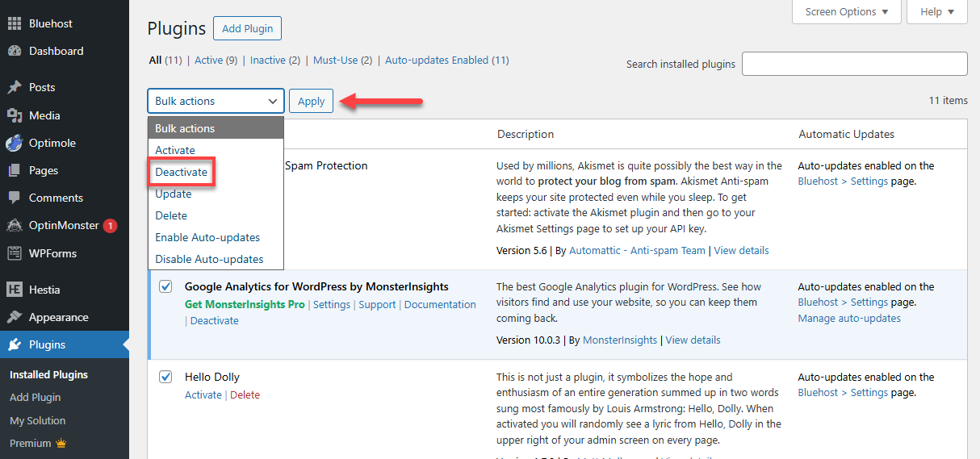
Task: Click the OptinMonster monster icon
Action: [15, 225]
